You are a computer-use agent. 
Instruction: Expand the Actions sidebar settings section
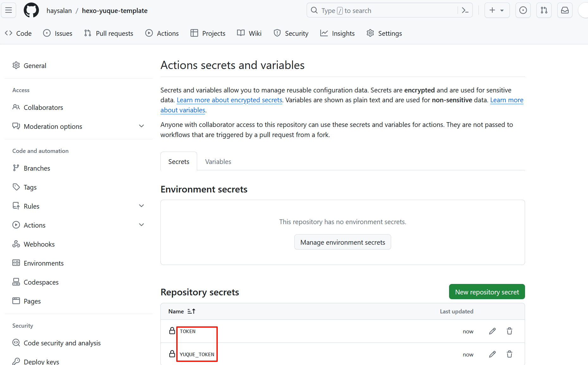click(x=141, y=225)
